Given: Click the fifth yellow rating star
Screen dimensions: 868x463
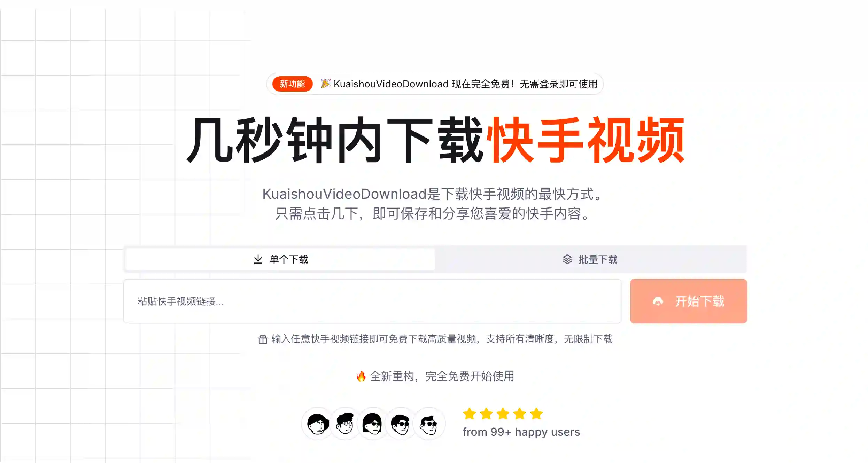Looking at the screenshot, I should tap(536, 414).
